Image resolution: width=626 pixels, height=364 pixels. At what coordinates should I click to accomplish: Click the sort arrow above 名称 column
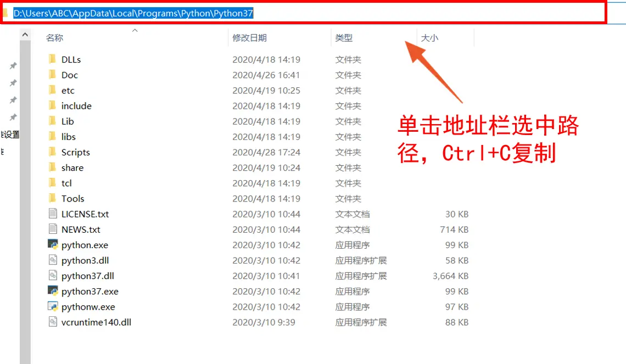click(x=135, y=30)
